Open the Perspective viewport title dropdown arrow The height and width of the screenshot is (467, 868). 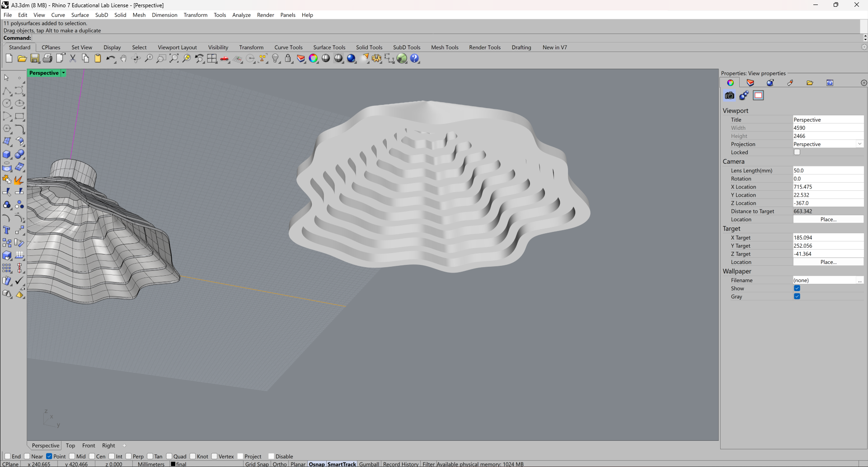pyautogui.click(x=64, y=73)
